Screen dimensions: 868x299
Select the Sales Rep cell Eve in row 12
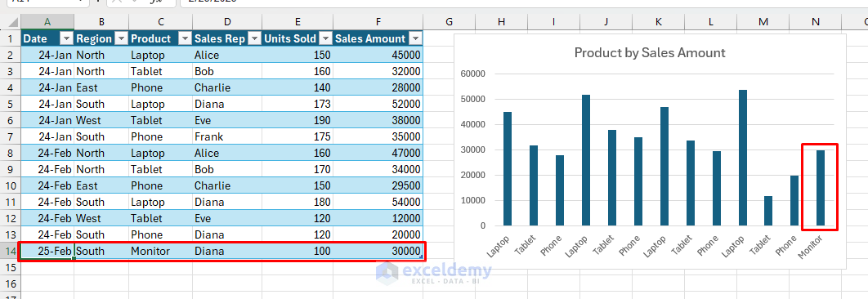click(227, 218)
